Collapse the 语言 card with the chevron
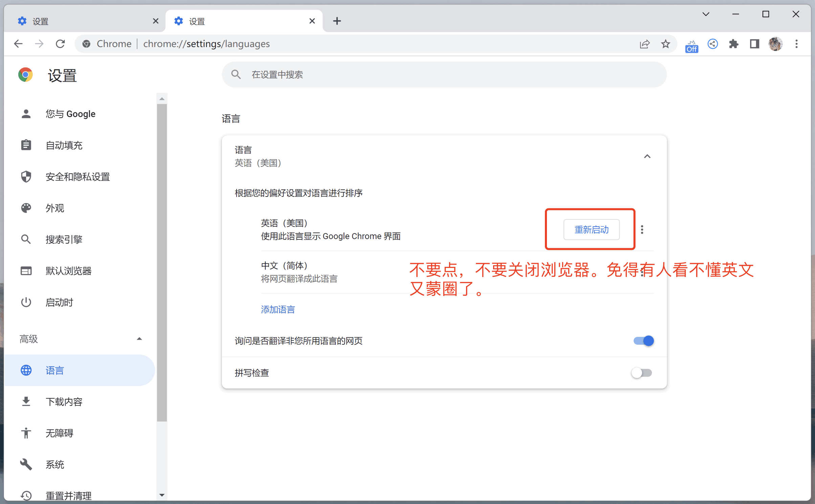This screenshot has width=815, height=504. (647, 156)
